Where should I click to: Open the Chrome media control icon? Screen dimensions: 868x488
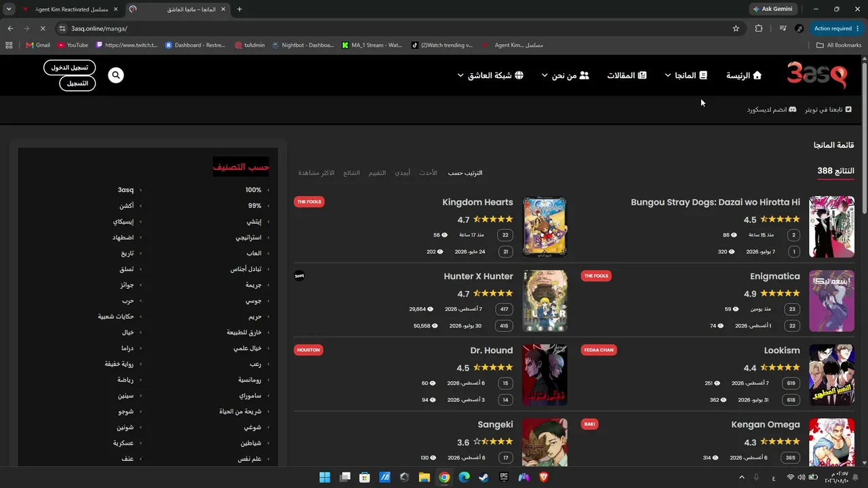coord(783,28)
